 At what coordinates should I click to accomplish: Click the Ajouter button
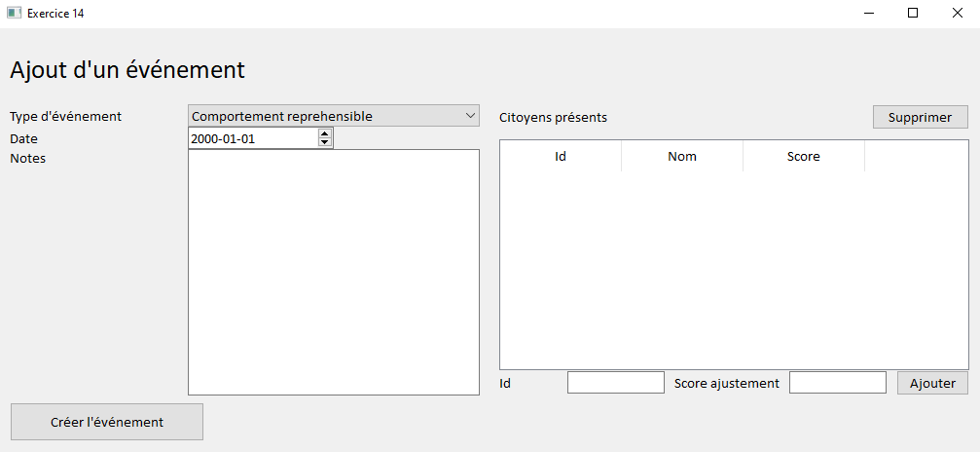click(932, 383)
